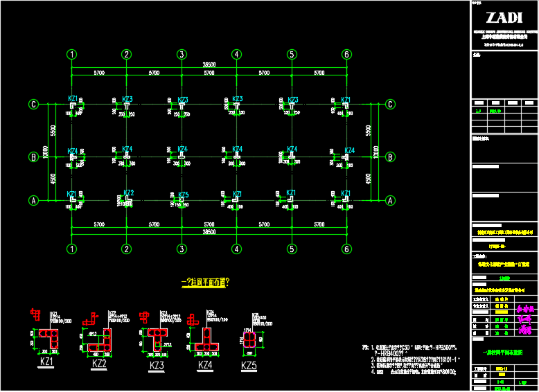Click grid bubble 6 above the plan
The image size is (539, 392).
tap(346, 54)
